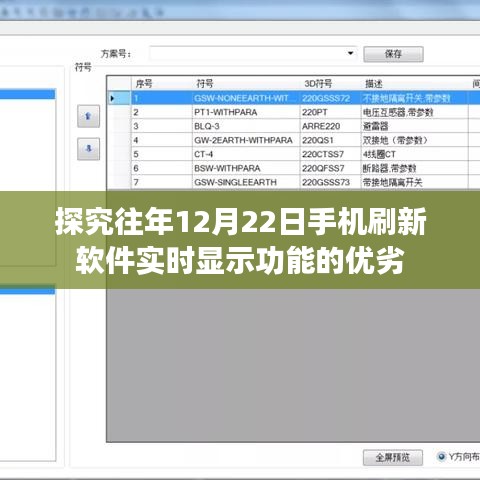Select the PT1-WITHPARA row
The image size is (480, 480).
click(293, 112)
